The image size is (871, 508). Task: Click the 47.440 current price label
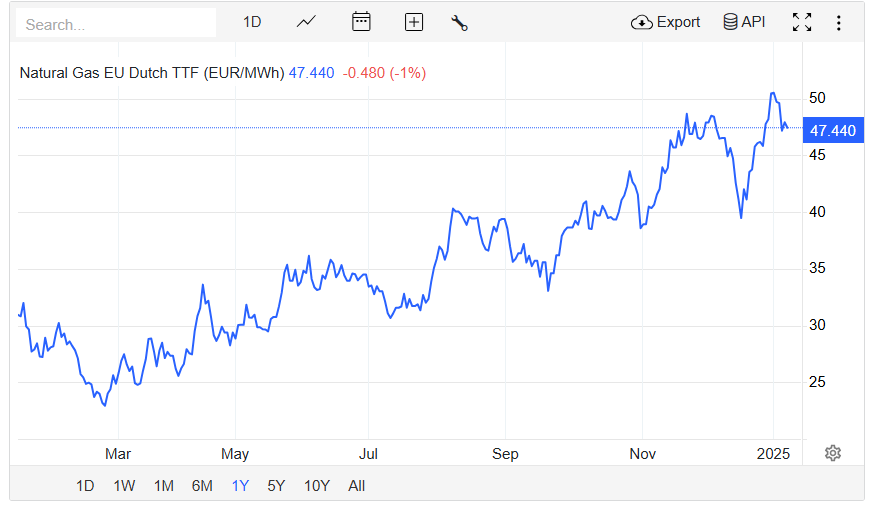point(833,130)
